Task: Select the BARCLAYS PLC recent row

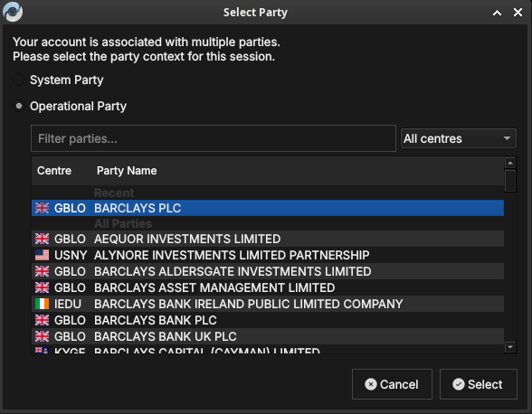Action: 268,208
